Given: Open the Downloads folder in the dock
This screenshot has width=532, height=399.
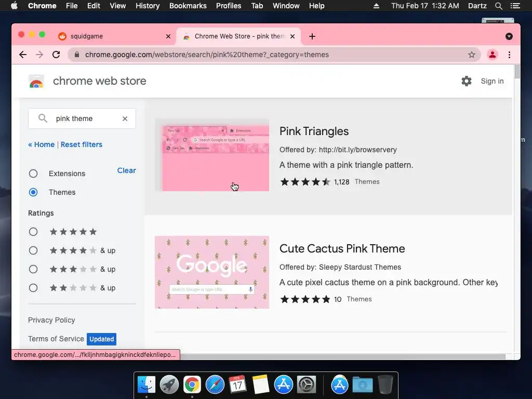Looking at the screenshot, I should pyautogui.click(x=362, y=385).
